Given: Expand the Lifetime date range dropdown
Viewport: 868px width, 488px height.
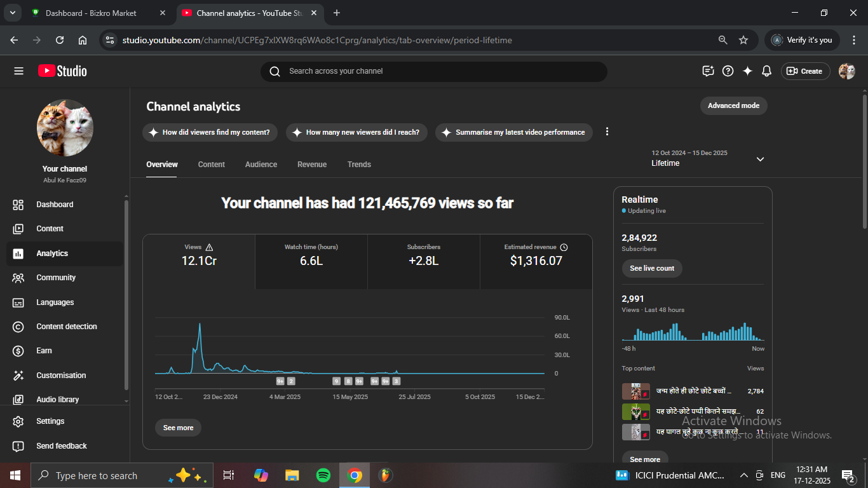Looking at the screenshot, I should coord(760,159).
